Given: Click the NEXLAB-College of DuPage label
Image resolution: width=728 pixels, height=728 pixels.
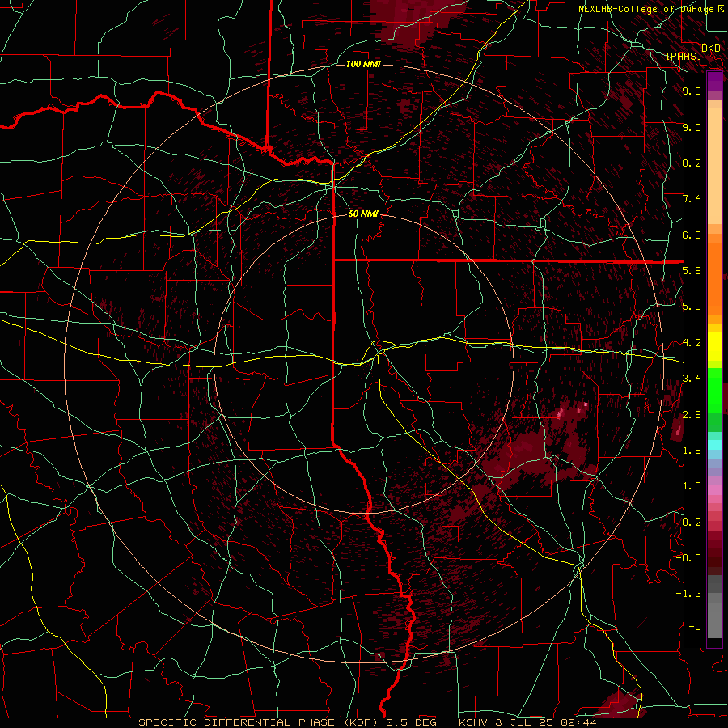Looking at the screenshot, I should pos(646,9).
